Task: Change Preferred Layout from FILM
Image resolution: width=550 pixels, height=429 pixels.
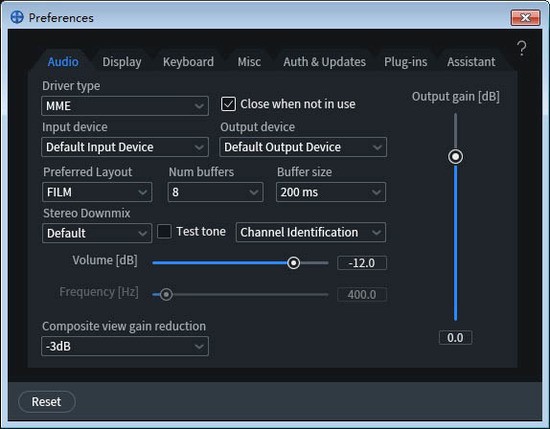Action: pyautogui.click(x=97, y=192)
